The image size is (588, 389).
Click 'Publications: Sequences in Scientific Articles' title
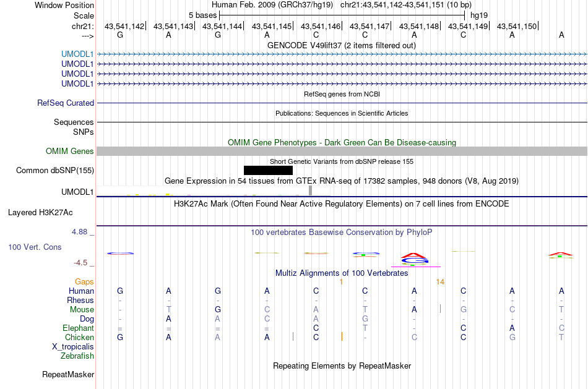click(x=342, y=113)
